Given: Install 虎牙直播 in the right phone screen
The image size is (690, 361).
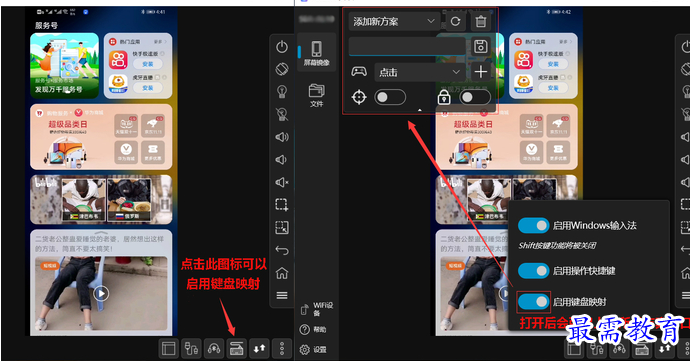Looking at the screenshot, I should [x=553, y=88].
